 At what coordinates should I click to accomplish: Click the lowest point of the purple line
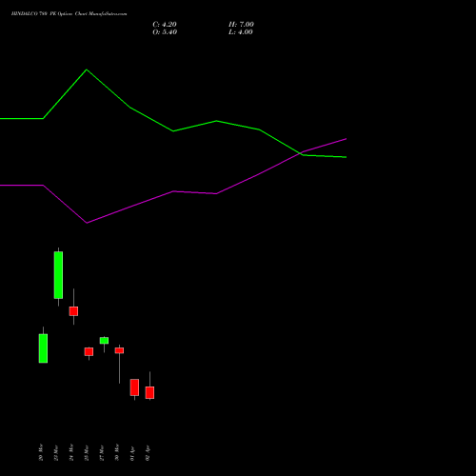tap(87, 223)
